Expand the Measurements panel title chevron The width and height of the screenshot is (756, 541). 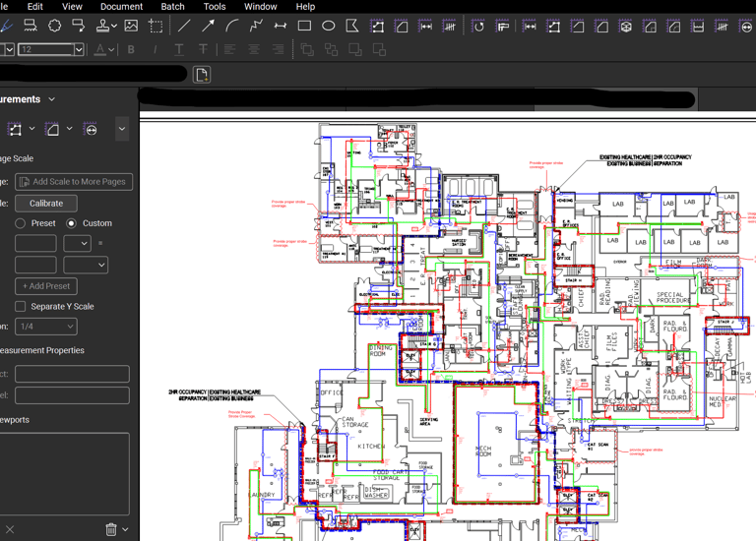click(x=52, y=99)
